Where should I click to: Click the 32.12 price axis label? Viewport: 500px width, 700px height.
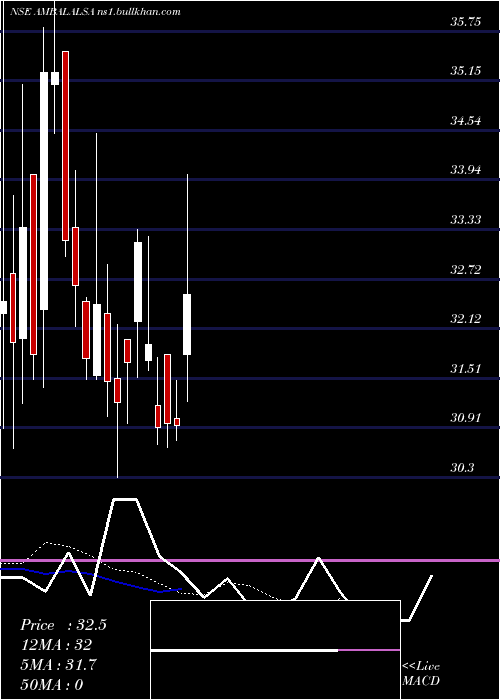coord(466,319)
